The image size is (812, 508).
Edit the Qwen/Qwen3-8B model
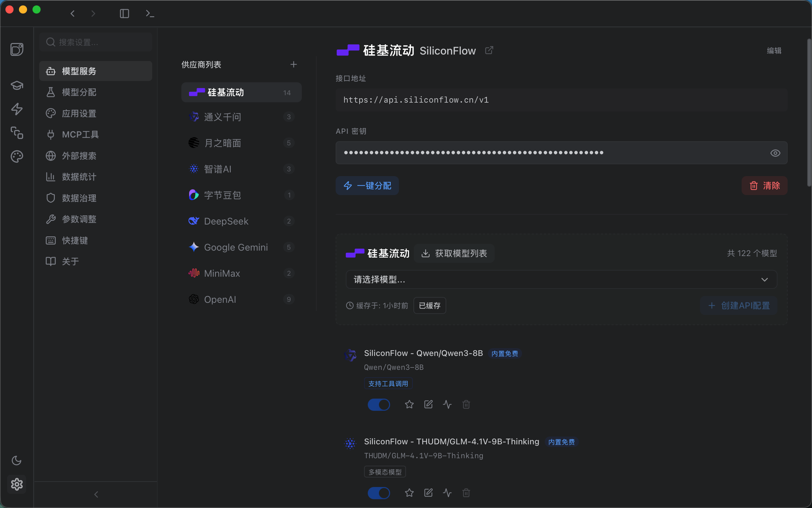[x=428, y=404]
